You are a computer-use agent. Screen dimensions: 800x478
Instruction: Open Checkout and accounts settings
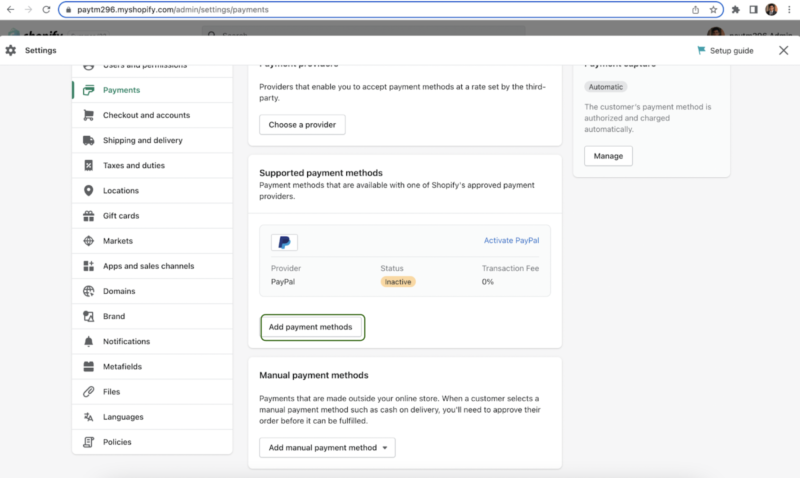(x=152, y=115)
